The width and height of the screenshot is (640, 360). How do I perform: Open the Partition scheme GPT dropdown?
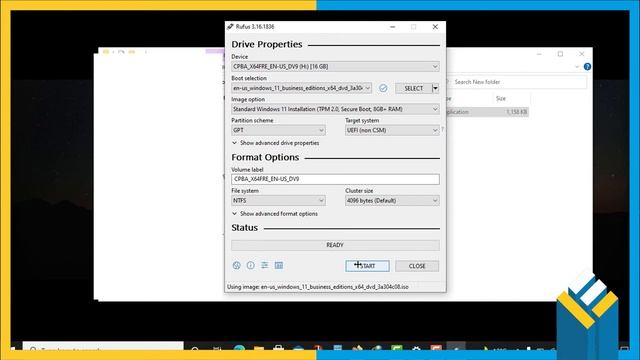pos(278,130)
